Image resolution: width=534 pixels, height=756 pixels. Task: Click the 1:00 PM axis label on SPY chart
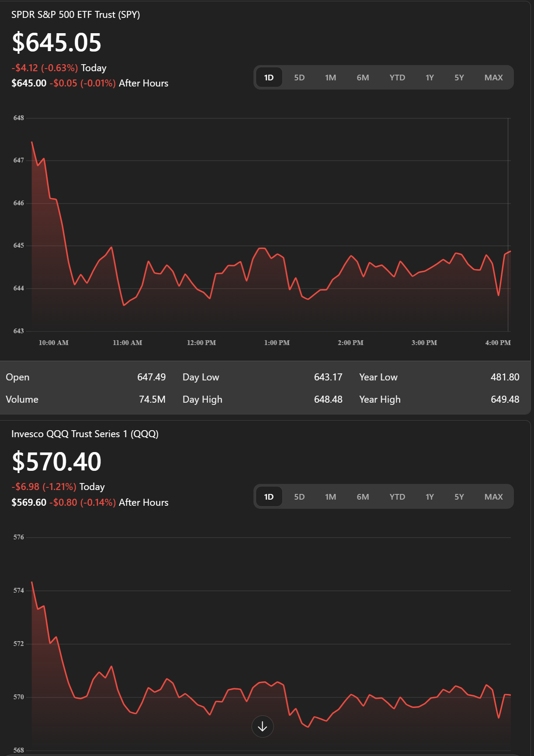[277, 343]
